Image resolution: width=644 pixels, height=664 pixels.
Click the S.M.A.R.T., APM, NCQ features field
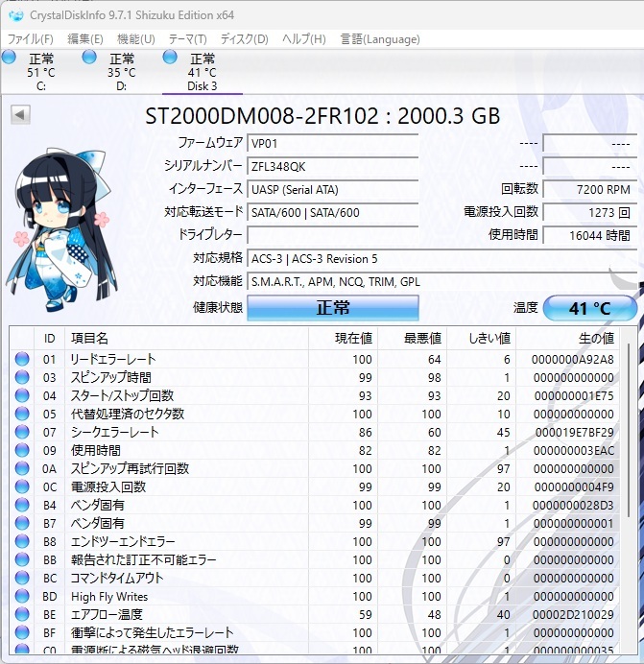coord(441,281)
